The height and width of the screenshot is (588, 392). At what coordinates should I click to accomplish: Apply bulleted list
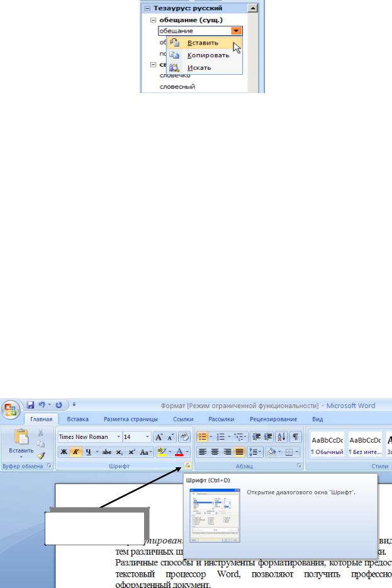pyautogui.click(x=202, y=437)
